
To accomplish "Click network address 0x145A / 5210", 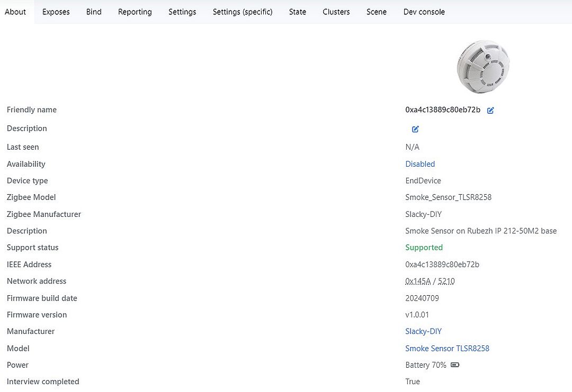I will [x=430, y=281].
